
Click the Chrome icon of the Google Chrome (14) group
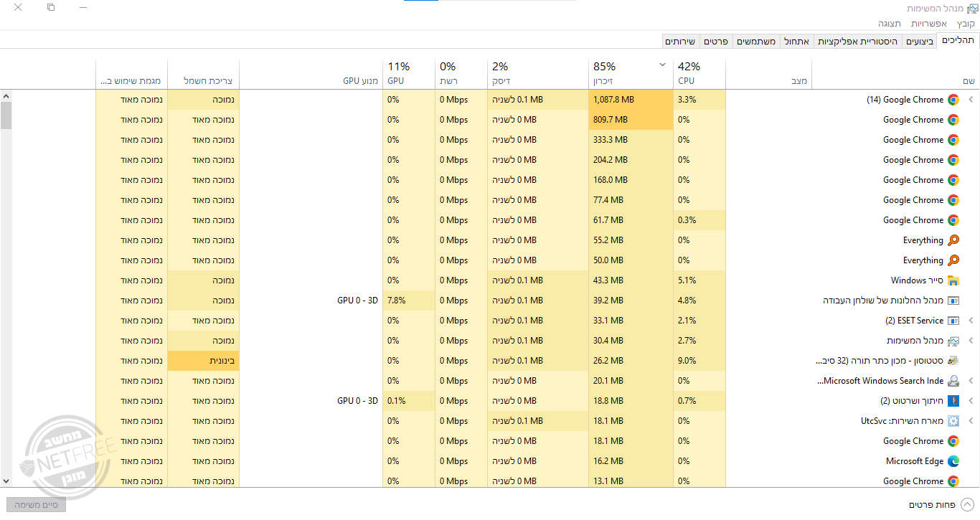[953, 100]
